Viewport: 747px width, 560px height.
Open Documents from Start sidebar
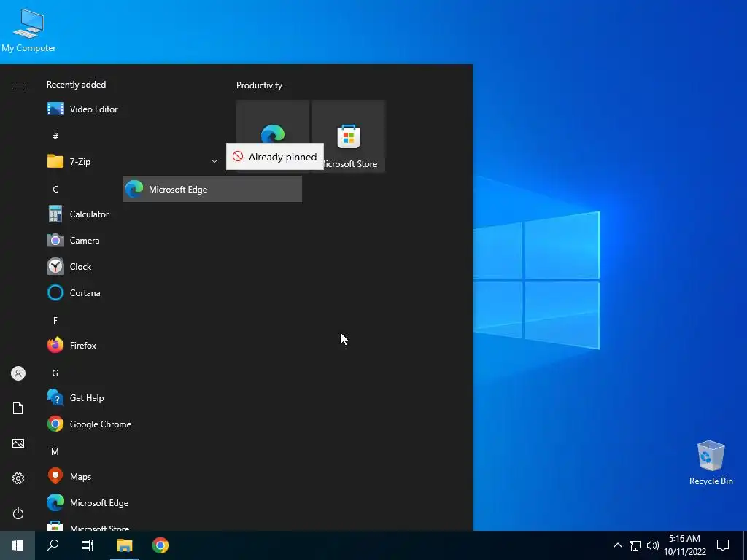tap(18, 408)
